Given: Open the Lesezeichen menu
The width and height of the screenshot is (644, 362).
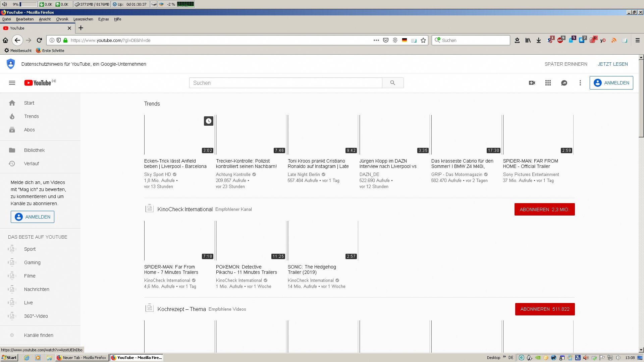Looking at the screenshot, I should click(83, 19).
